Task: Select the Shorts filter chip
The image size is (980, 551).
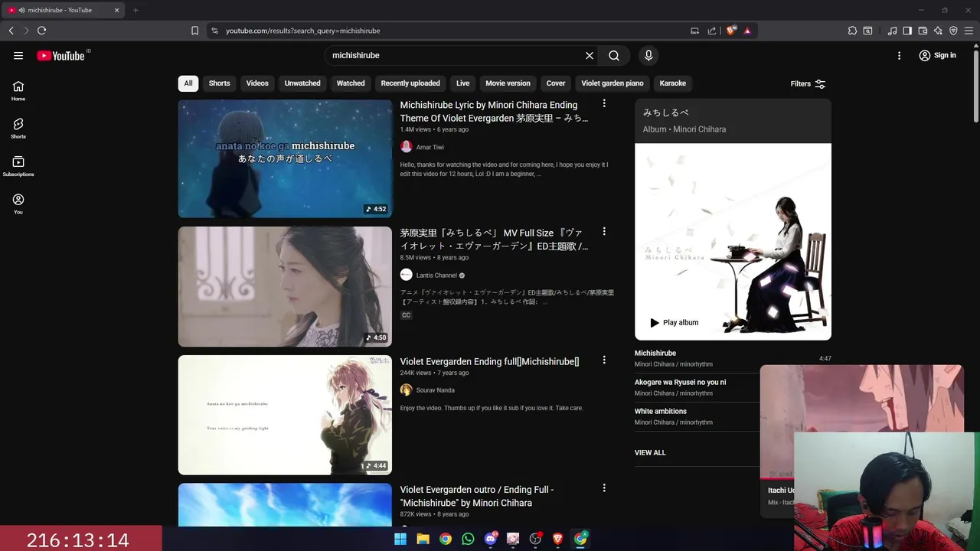Action: click(220, 83)
